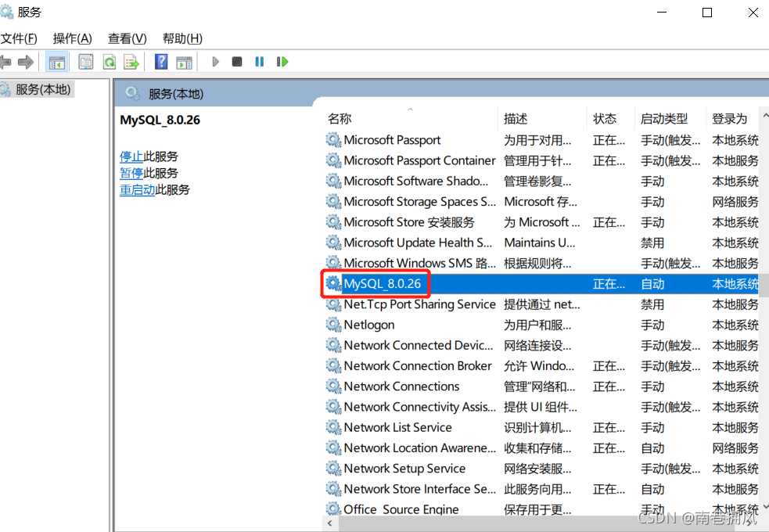The image size is (769, 532).
Task: Click the vertical scrollbar up arrow
Action: click(x=764, y=115)
